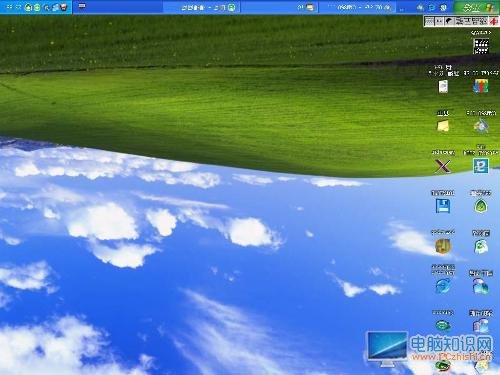Click the quick launch icon nearest the Start button
The width and height of the screenshot is (500, 375).
tap(443, 7)
